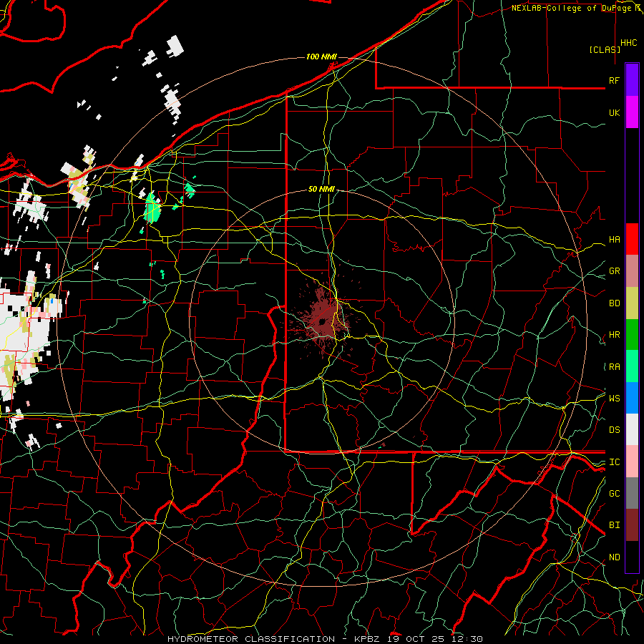Click the GR legend label
This screenshot has width=644, height=644.
614,271
